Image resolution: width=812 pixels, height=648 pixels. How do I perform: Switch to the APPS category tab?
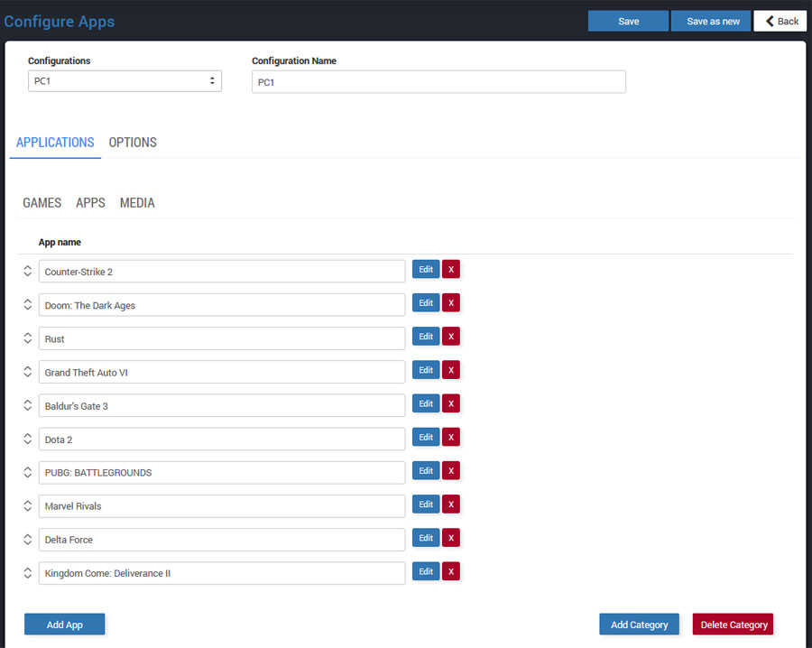point(90,203)
